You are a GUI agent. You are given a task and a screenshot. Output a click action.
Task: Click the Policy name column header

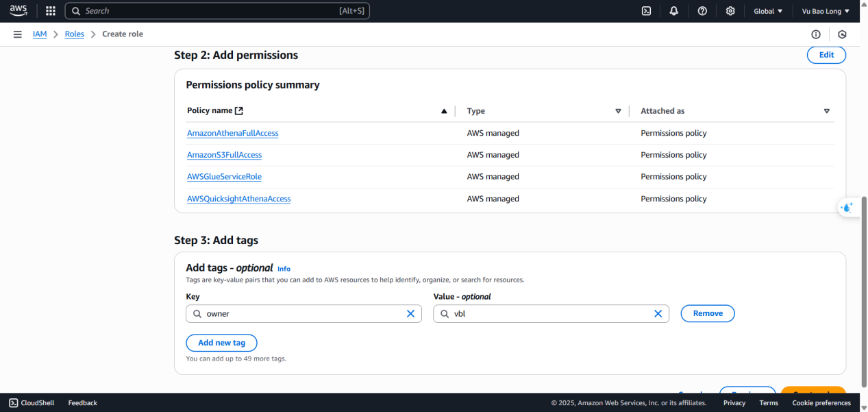[210, 111]
